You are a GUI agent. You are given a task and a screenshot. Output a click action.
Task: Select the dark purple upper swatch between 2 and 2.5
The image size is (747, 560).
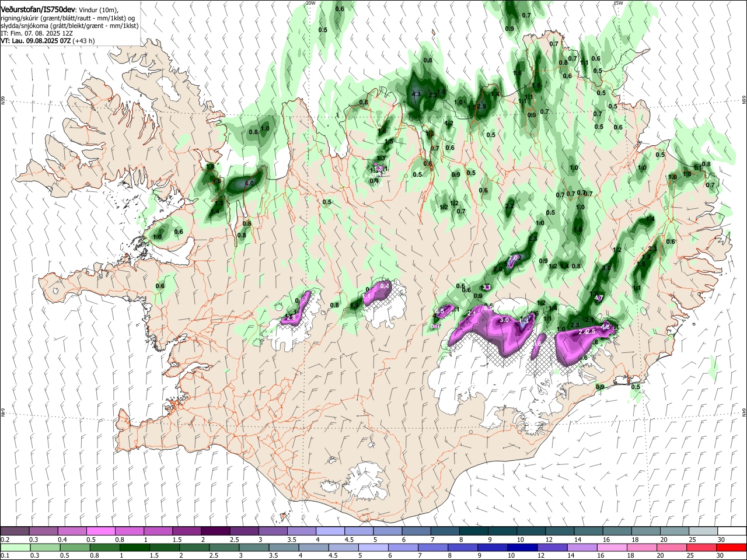click(x=215, y=531)
